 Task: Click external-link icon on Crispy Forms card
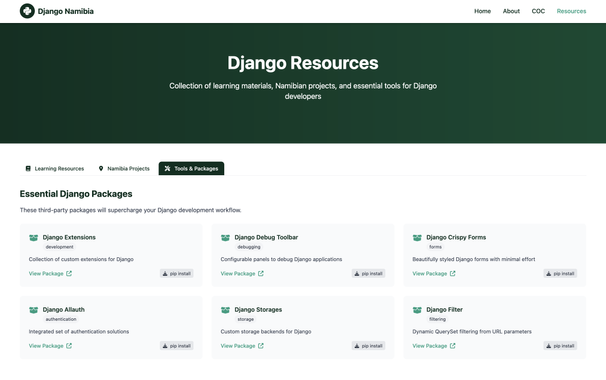click(x=453, y=273)
